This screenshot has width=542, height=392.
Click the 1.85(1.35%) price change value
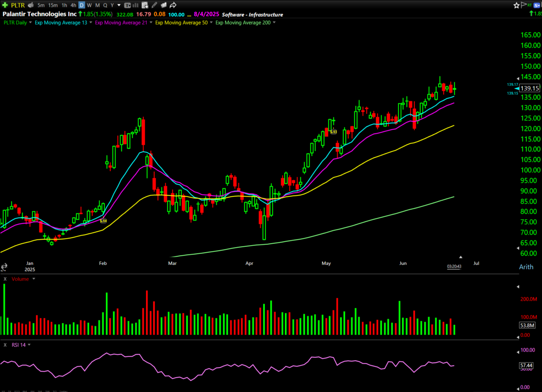click(x=97, y=14)
